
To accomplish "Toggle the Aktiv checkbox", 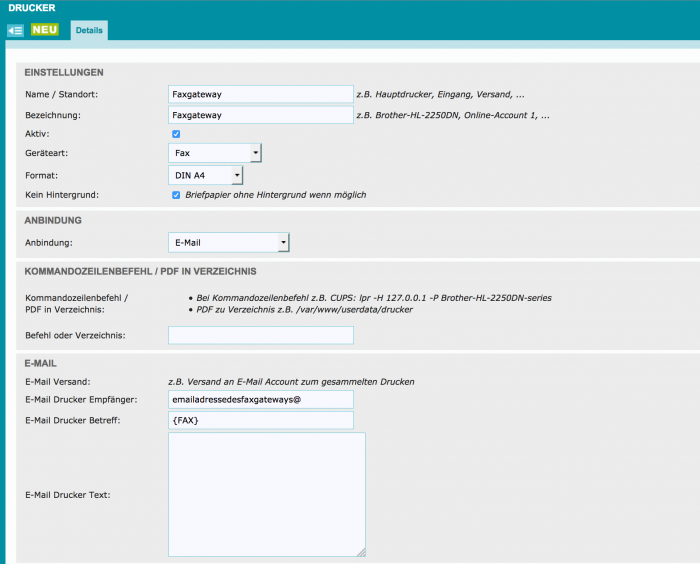I will [x=176, y=134].
